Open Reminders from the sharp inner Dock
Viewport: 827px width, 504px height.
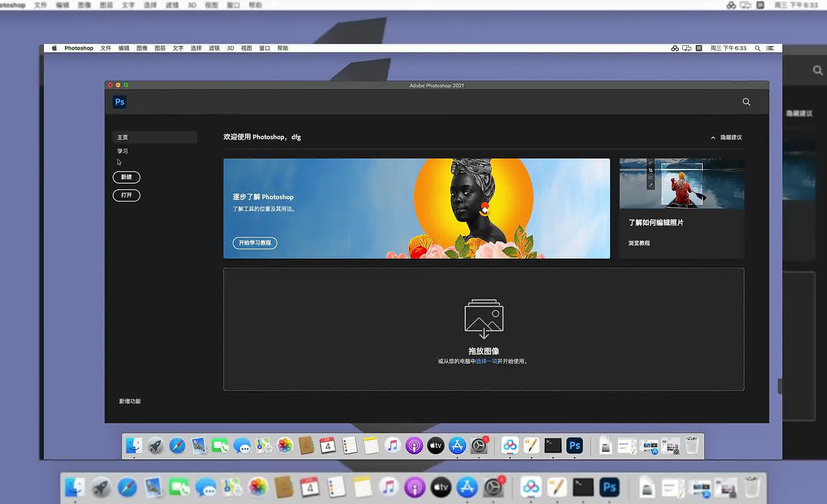[349, 446]
